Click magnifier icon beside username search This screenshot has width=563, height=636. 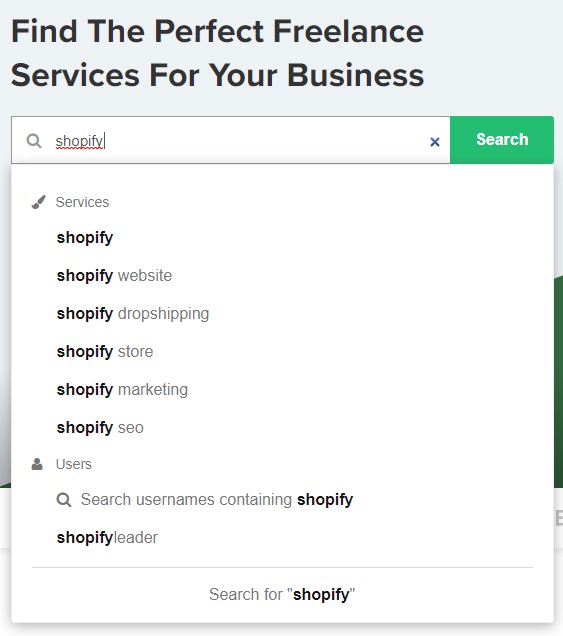pos(64,500)
